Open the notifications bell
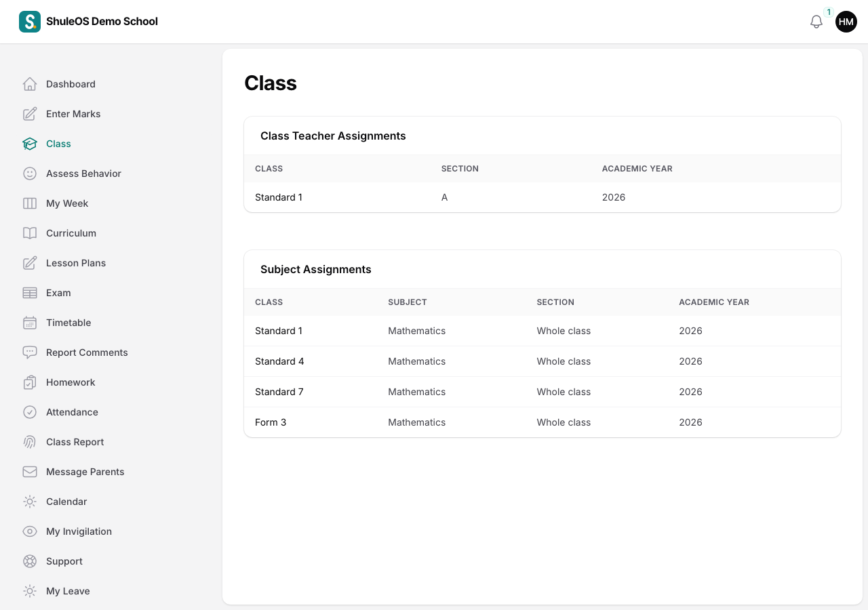868x610 pixels. pos(816,22)
